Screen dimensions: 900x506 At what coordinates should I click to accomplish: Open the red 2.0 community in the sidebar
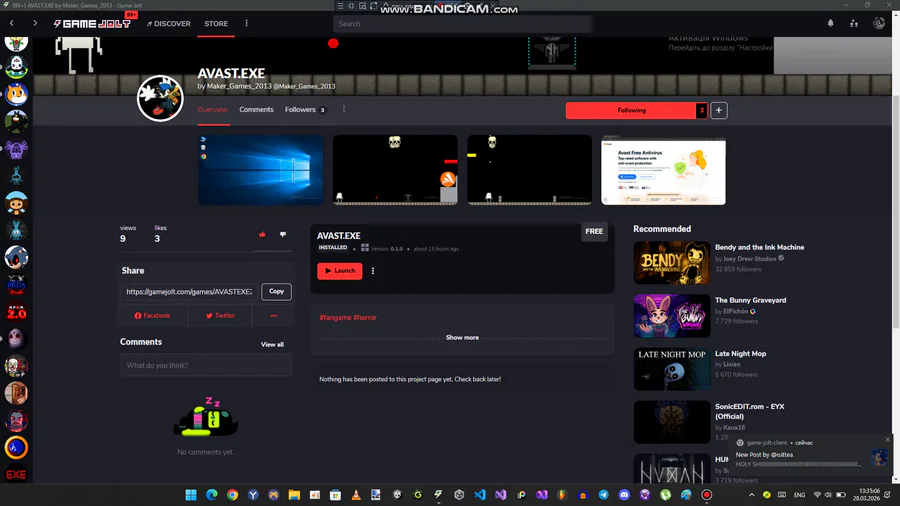click(x=16, y=312)
